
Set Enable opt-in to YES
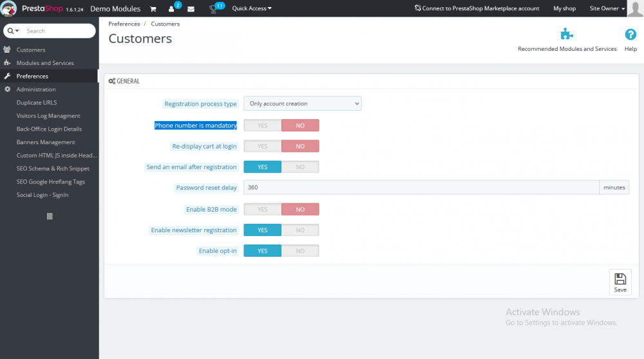point(263,251)
